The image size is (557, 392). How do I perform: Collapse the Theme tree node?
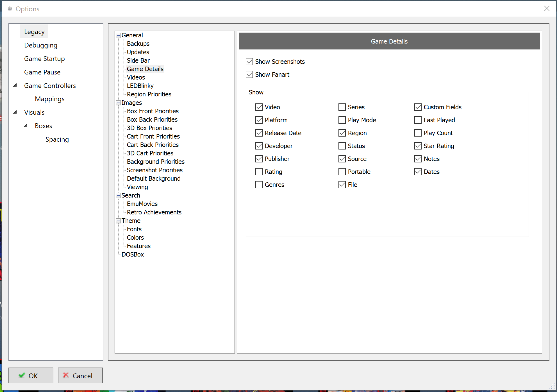pos(119,221)
